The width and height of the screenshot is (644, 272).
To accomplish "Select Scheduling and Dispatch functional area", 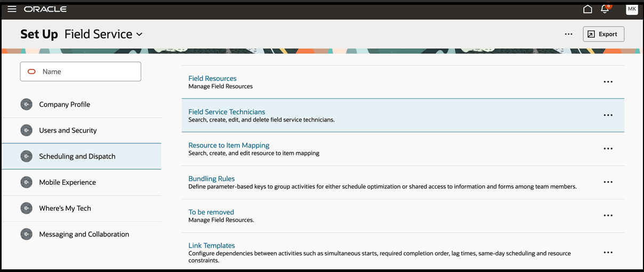I will point(81,156).
